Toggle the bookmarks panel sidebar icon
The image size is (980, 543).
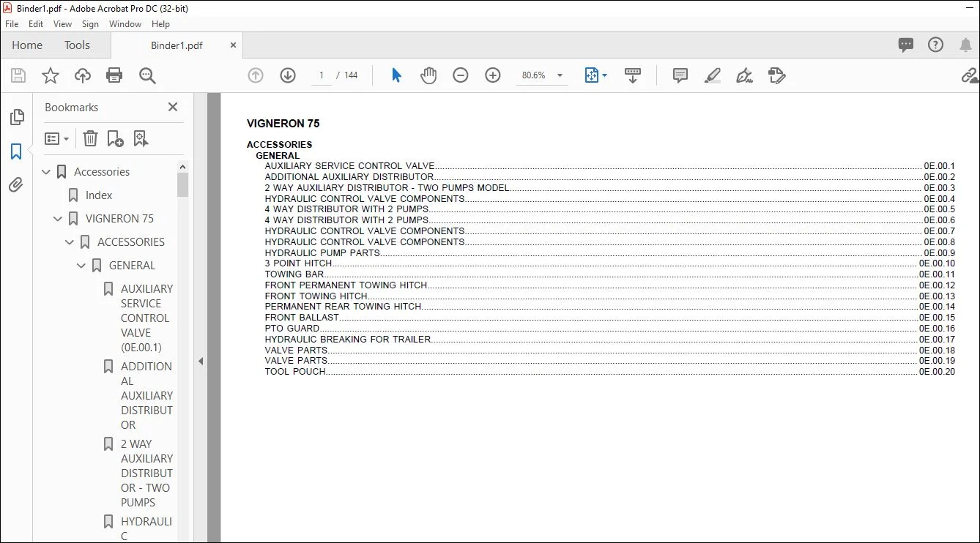pyautogui.click(x=16, y=151)
